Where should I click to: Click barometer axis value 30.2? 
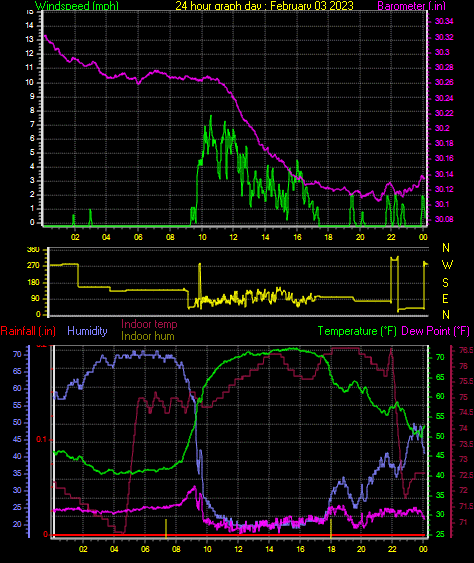pos(442,129)
